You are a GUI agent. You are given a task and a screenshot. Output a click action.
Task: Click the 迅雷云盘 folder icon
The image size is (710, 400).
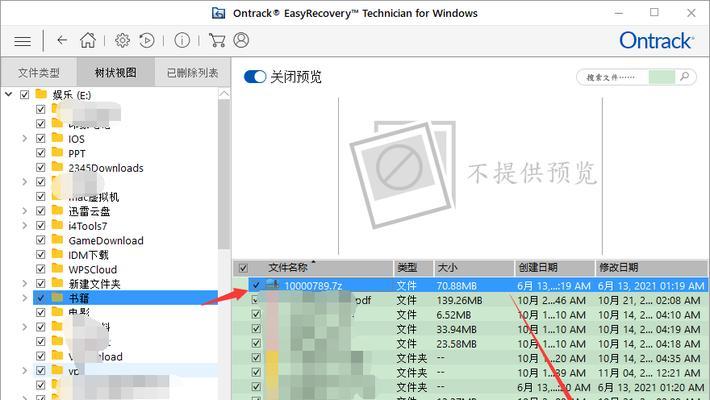tap(57, 210)
